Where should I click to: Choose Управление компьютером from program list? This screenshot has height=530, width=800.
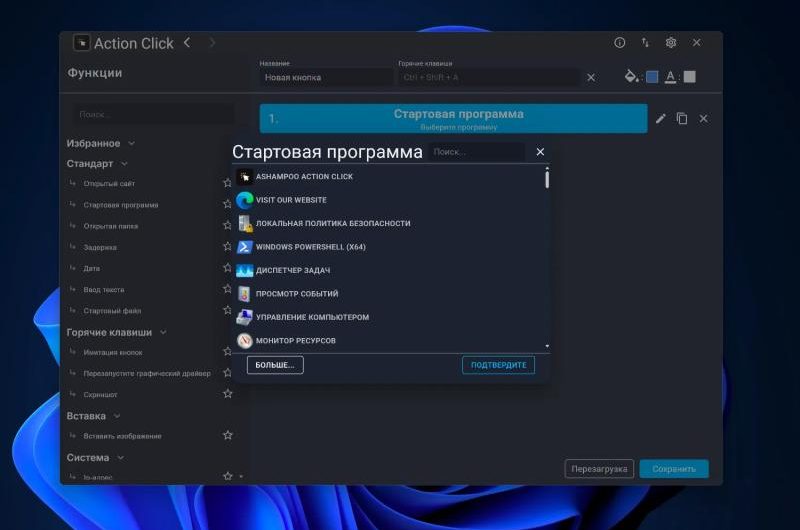tap(388, 317)
